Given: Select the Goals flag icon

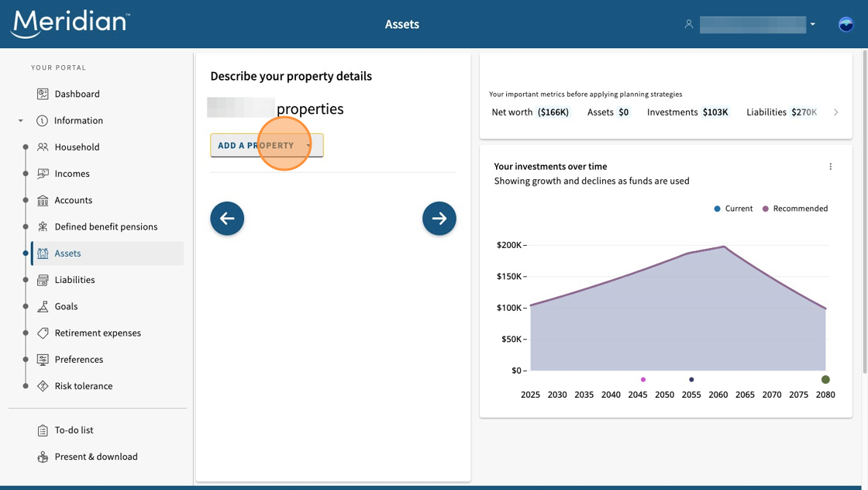Looking at the screenshot, I should point(43,307).
